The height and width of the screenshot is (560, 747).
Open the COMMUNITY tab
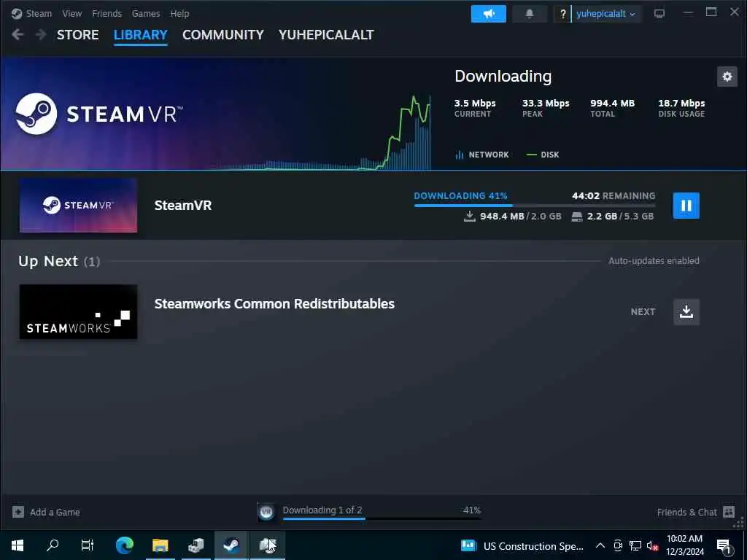point(223,35)
